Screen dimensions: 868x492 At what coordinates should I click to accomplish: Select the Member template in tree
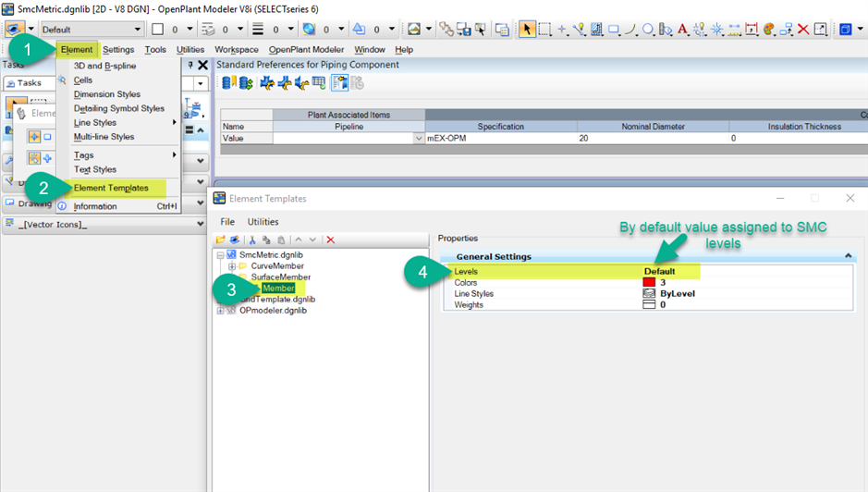278,289
